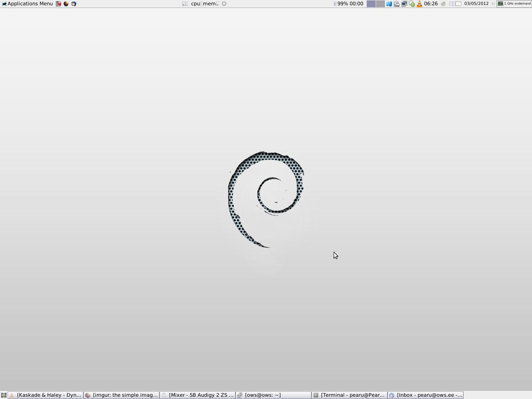
Task: Launch the Thunderbird mail icon in top panel
Action: point(74,4)
